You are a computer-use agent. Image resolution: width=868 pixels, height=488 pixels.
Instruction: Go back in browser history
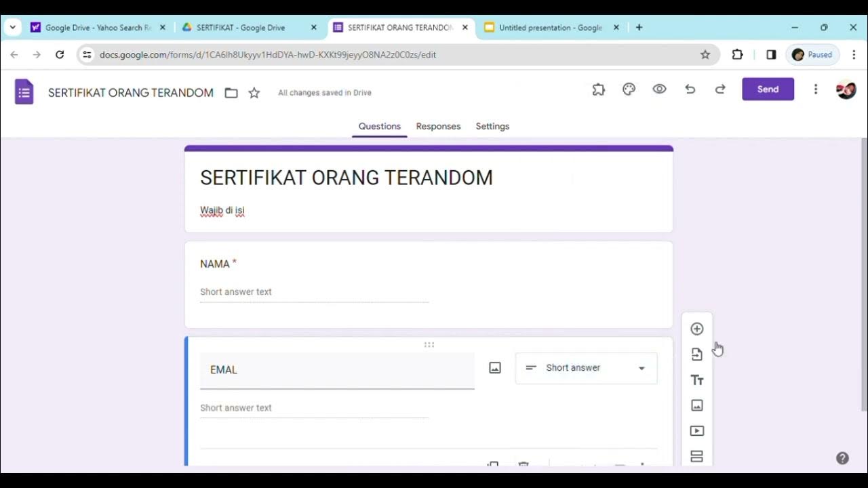(14, 55)
